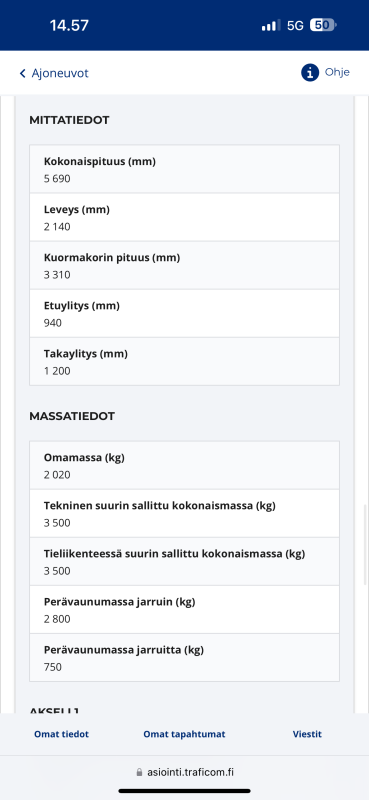This screenshot has height=800, width=369.
Task: Tap the 14.57 clock in status bar
Action: [69, 26]
